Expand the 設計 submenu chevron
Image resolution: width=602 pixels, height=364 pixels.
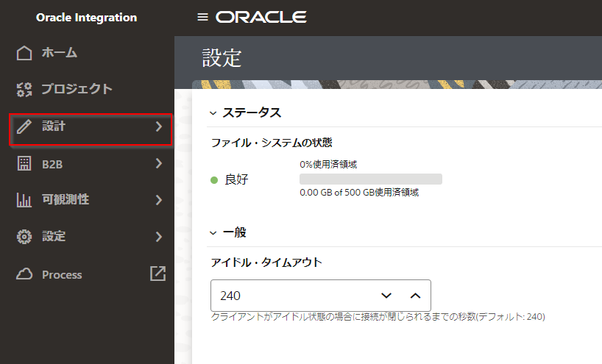158,127
